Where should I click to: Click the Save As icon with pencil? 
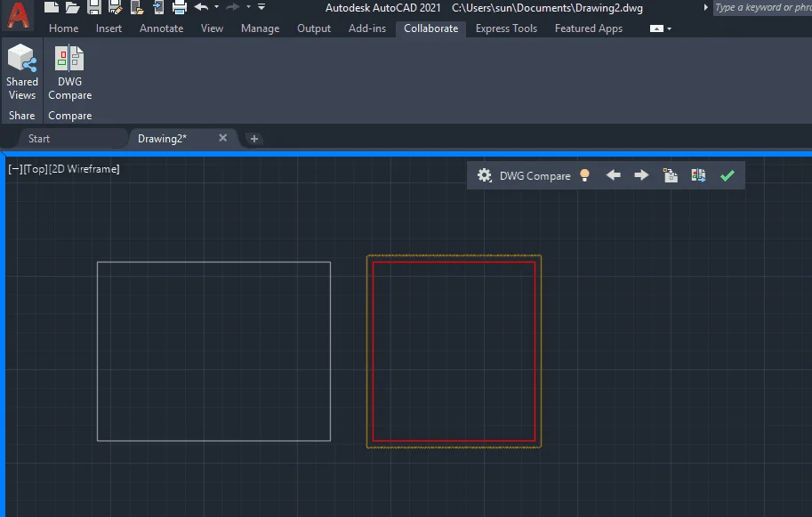pos(115,7)
